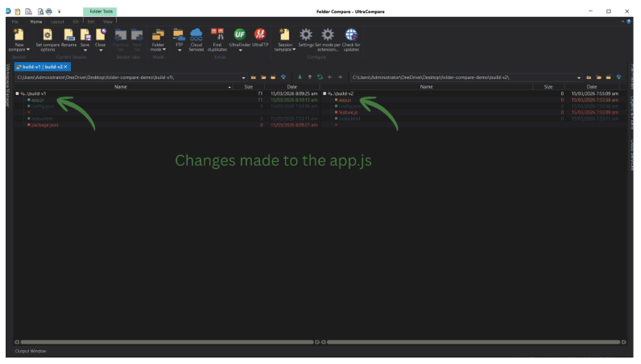
Task: Collapse the build-v1 tree node
Action: (17, 93)
